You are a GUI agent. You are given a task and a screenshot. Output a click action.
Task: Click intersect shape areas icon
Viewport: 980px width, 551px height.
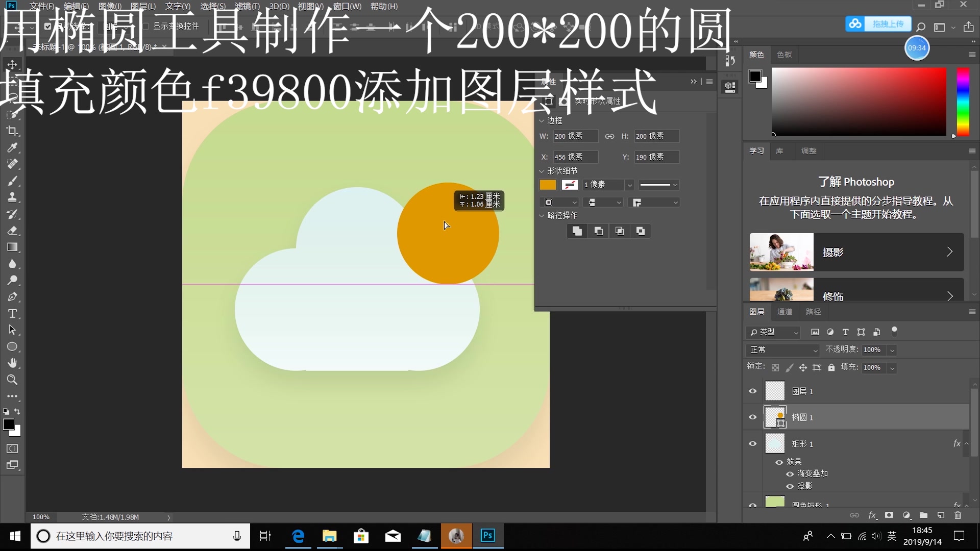619,231
